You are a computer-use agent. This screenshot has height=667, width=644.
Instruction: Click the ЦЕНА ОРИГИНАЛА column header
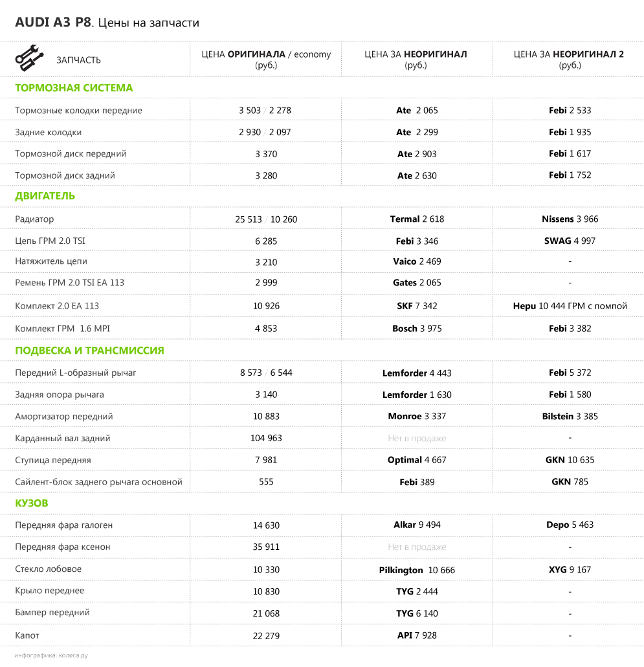[266, 60]
